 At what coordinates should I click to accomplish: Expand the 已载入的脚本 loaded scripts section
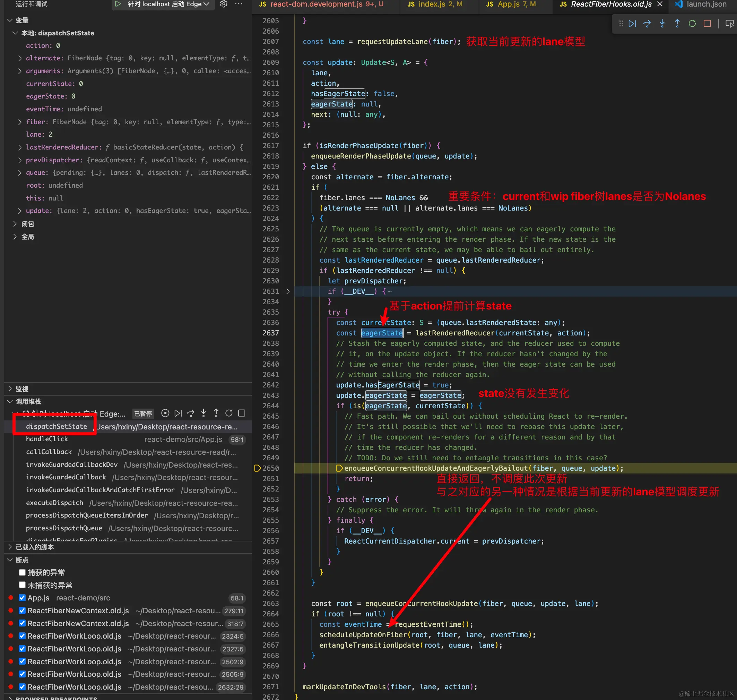(x=10, y=547)
